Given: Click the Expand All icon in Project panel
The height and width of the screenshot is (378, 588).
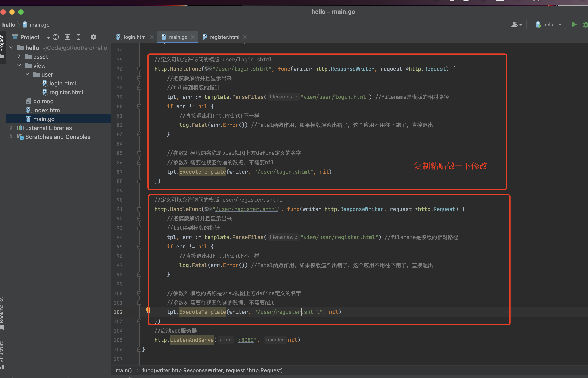Looking at the screenshot, I should (67, 37).
